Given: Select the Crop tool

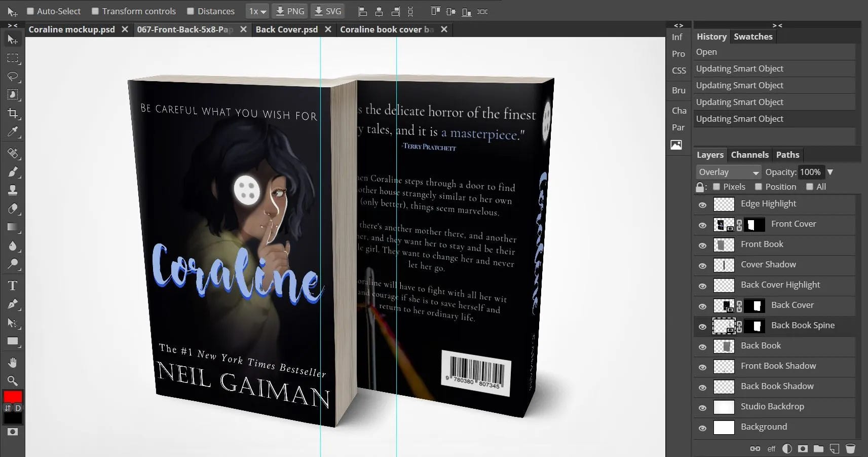Looking at the screenshot, I should tap(13, 113).
